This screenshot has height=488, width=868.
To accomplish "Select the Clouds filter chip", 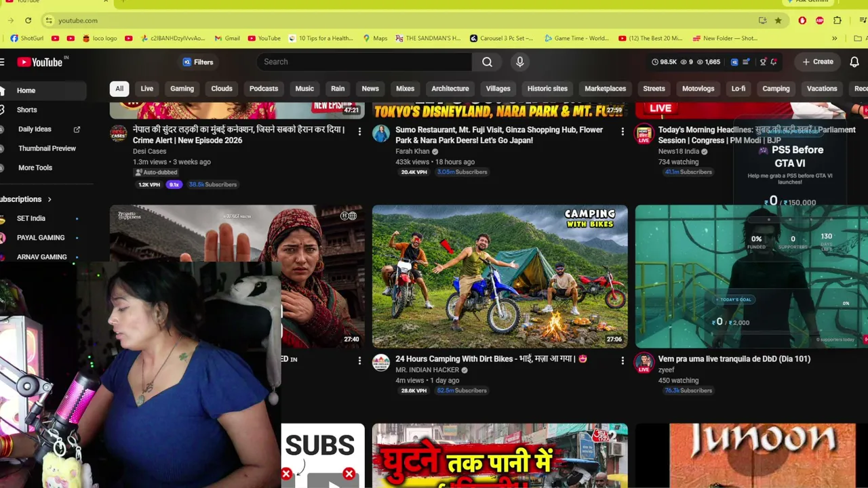I will point(222,89).
